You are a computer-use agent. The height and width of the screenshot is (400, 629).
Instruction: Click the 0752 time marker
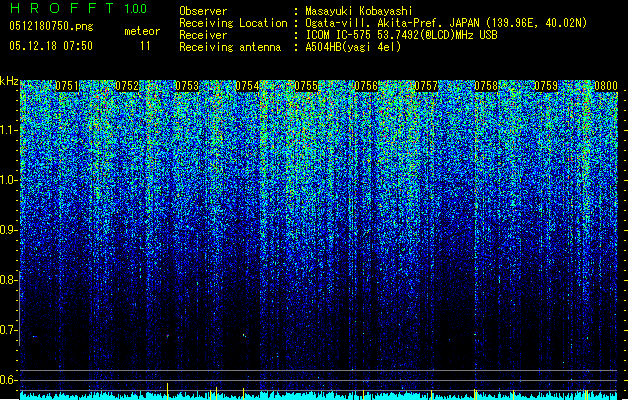pos(127,86)
